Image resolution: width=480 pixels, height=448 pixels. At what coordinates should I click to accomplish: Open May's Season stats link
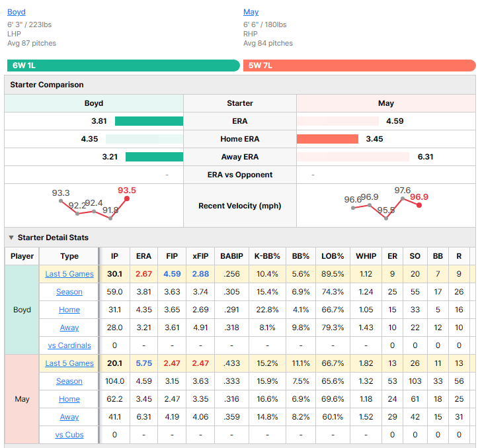(69, 381)
